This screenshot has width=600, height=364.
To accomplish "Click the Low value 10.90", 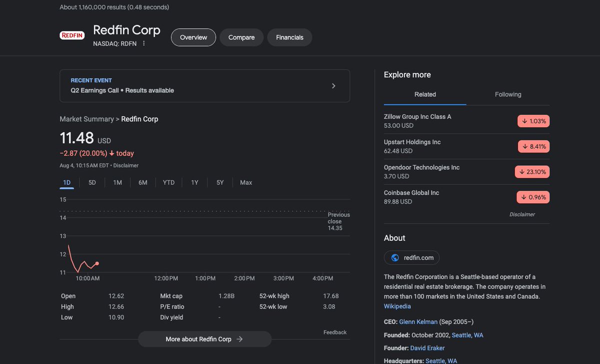I will tap(116, 317).
